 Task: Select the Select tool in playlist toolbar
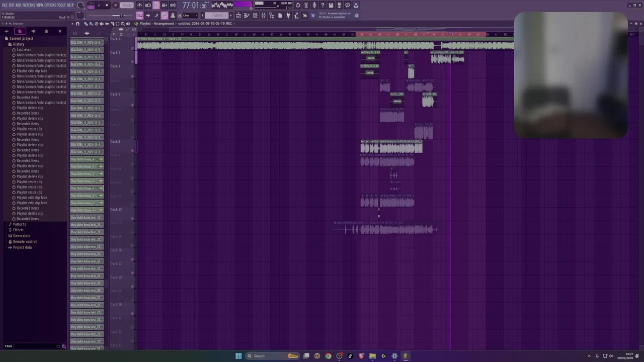(x=118, y=24)
